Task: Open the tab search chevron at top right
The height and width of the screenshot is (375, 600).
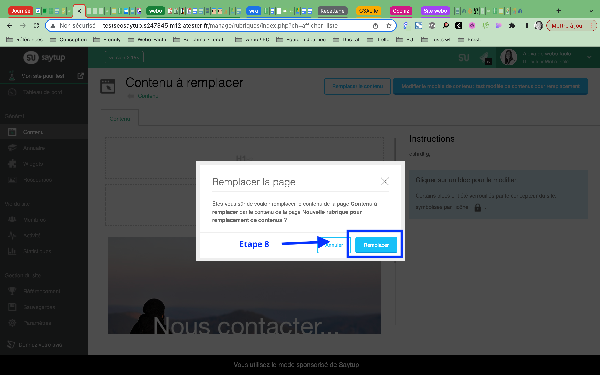Action: click(x=591, y=11)
